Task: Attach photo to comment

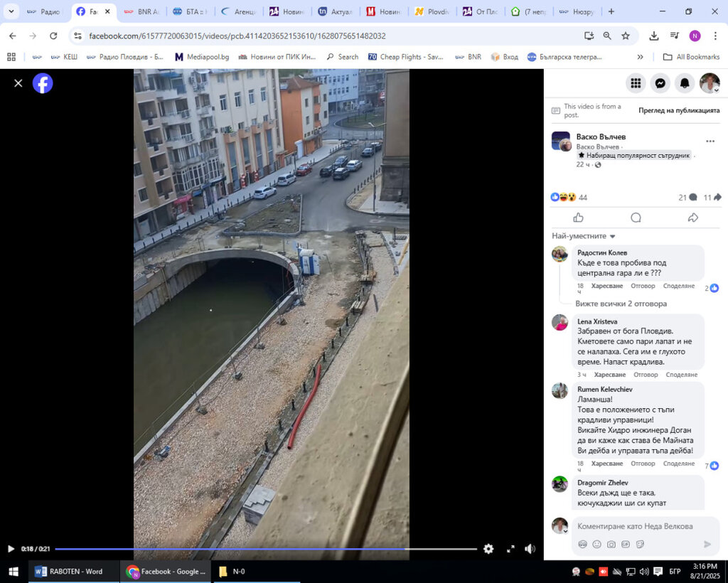Action: pos(611,544)
